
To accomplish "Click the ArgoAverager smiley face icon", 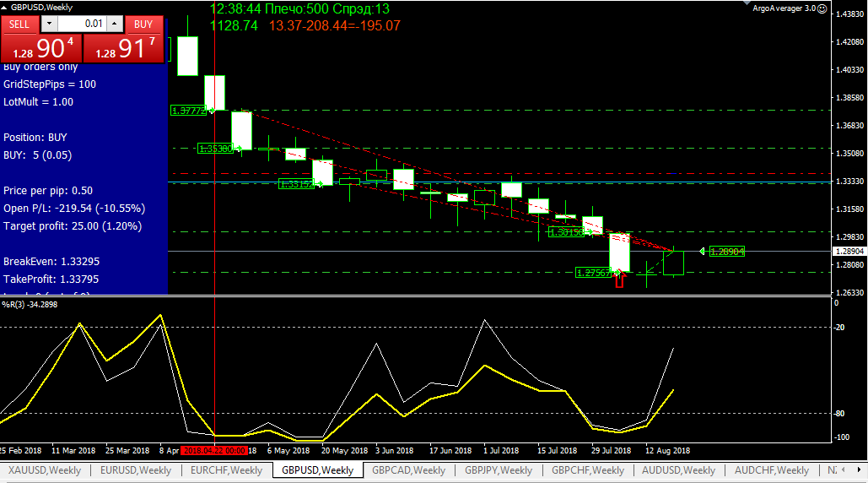I will [822, 8].
